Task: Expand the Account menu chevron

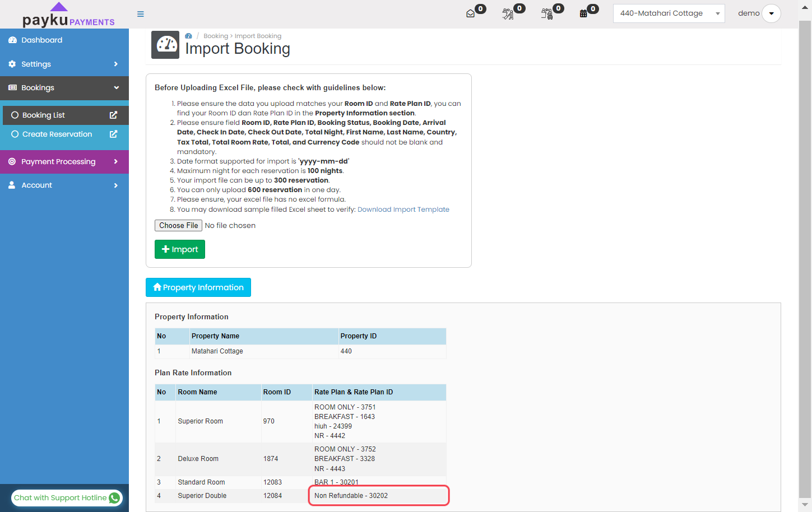Action: [x=116, y=185]
